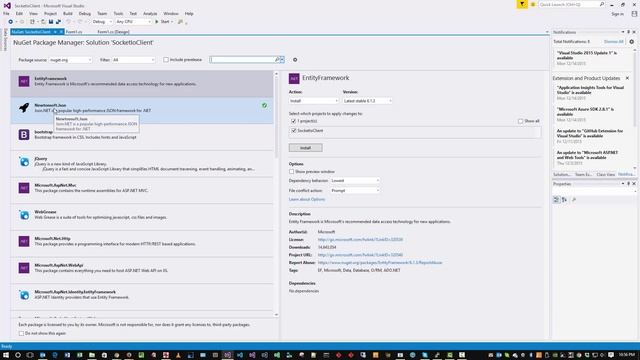Switch to the Class View tab
640x360 pixels.
coord(605,175)
